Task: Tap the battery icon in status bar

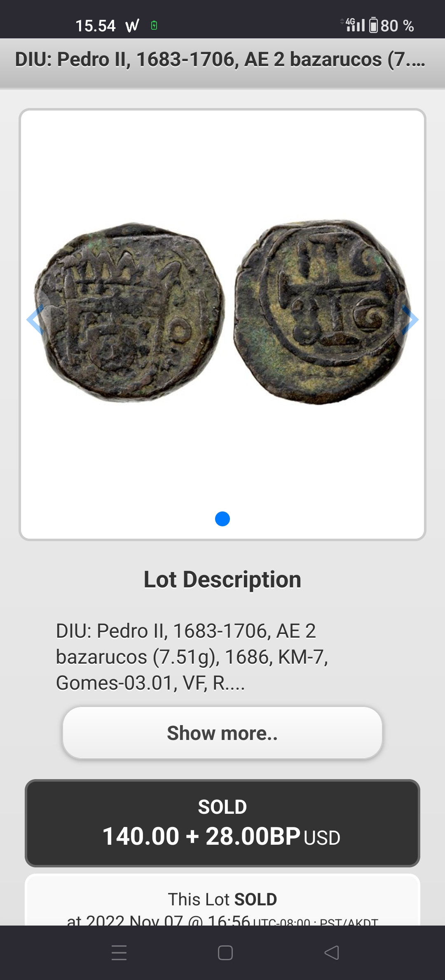Action: point(373,26)
